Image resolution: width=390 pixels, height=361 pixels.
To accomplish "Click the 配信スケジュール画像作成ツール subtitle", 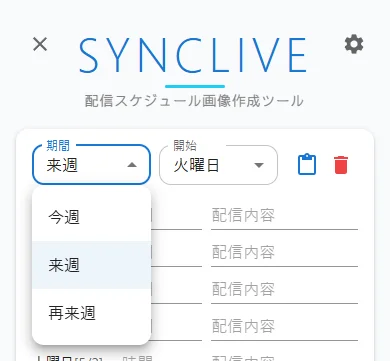I will tap(194, 101).
